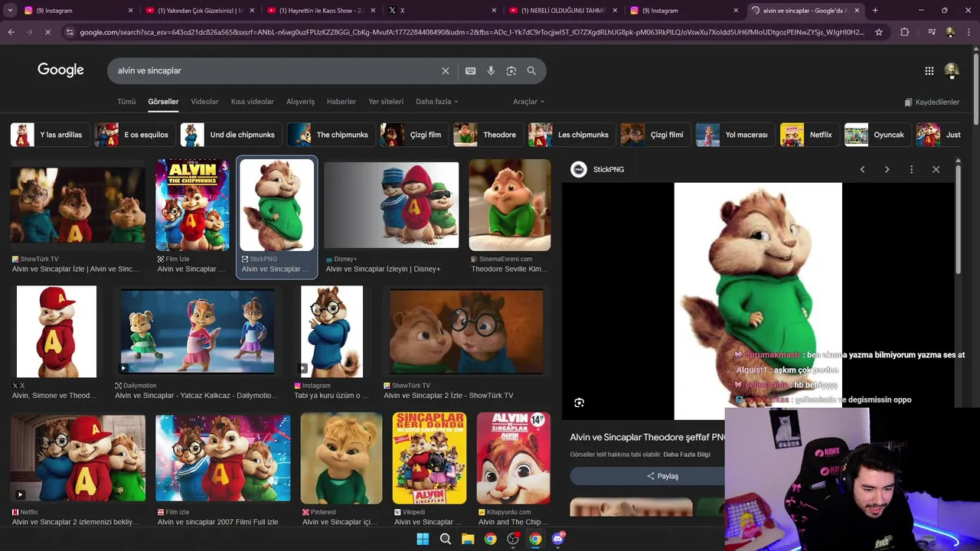980x551 pixels.
Task: Open Disney+ hoodie chipmunks thumbnail
Action: 391,205
